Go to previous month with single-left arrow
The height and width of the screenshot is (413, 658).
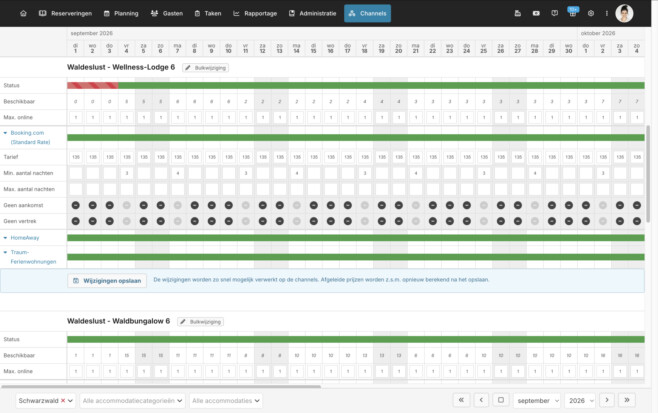coord(481,400)
